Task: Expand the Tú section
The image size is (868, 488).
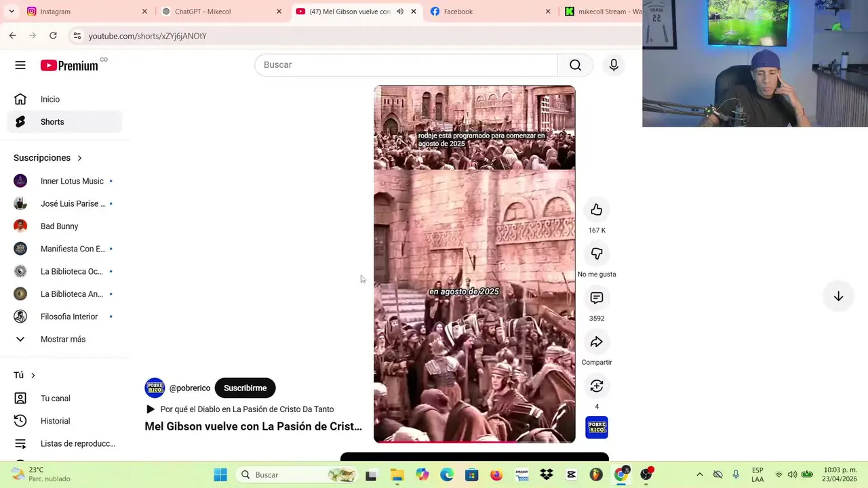Action: [x=24, y=375]
